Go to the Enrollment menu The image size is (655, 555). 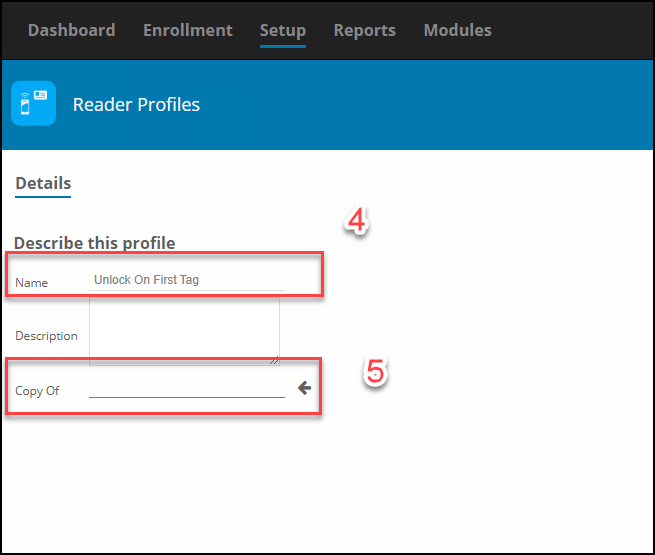click(188, 30)
